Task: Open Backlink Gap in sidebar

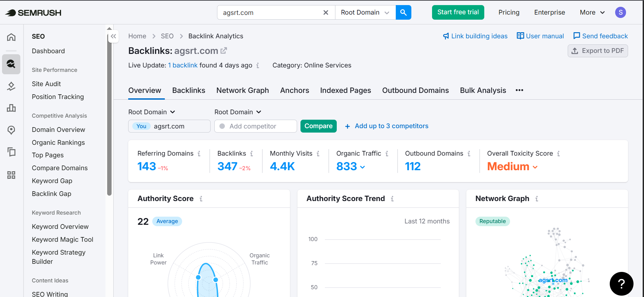Action: pyautogui.click(x=52, y=194)
